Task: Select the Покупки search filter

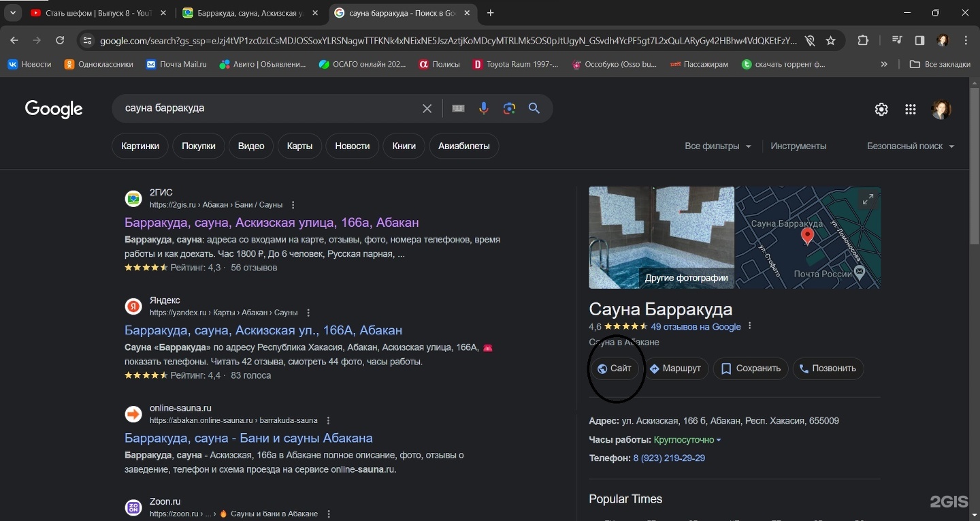Action: [x=199, y=146]
